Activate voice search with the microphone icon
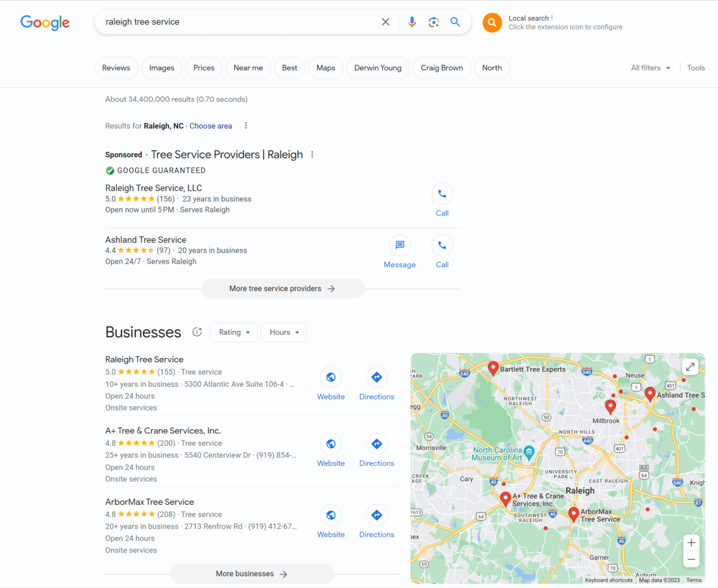This screenshot has height=588, width=718. point(412,22)
